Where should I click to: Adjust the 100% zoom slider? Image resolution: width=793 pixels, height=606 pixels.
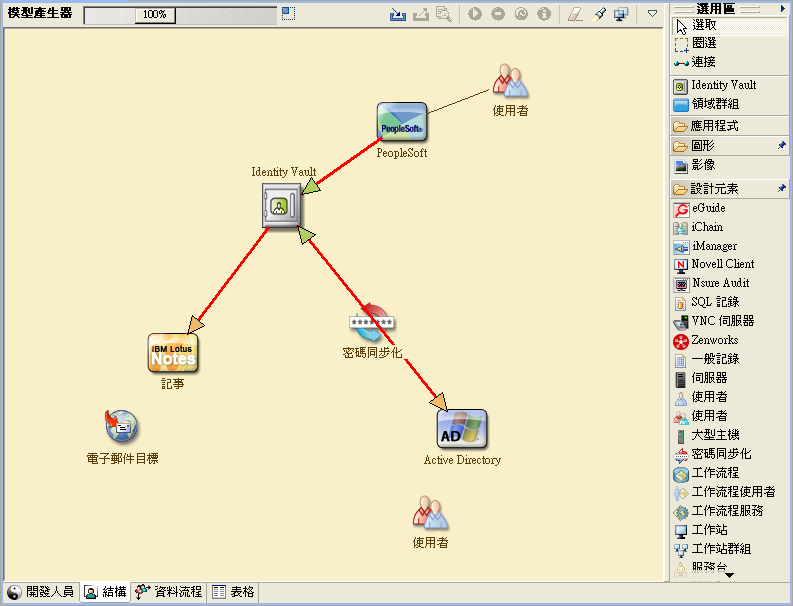click(x=155, y=15)
